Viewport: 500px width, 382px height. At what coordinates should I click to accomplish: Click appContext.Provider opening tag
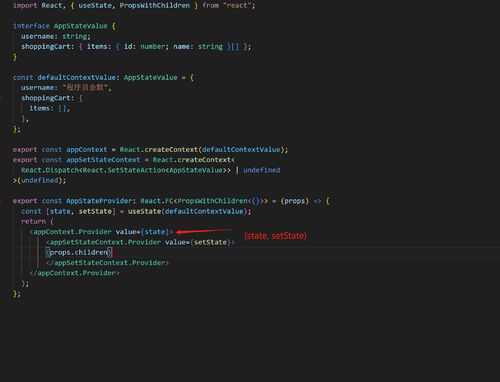pos(102,232)
